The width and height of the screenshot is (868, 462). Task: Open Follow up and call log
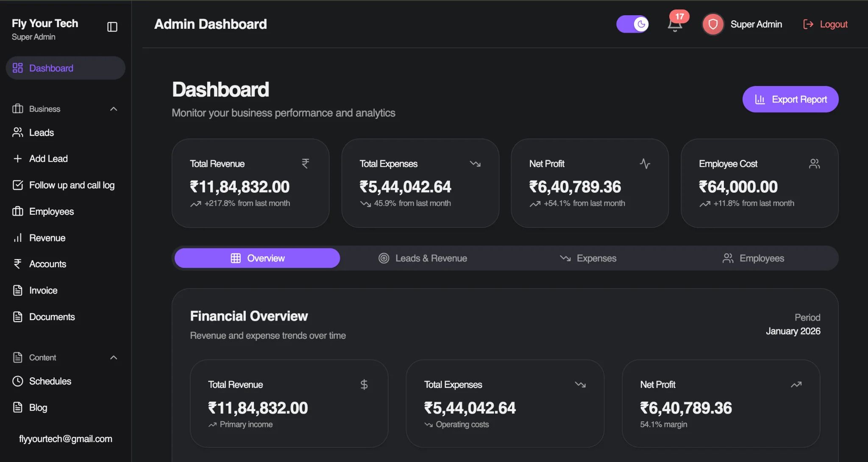coord(17,185)
